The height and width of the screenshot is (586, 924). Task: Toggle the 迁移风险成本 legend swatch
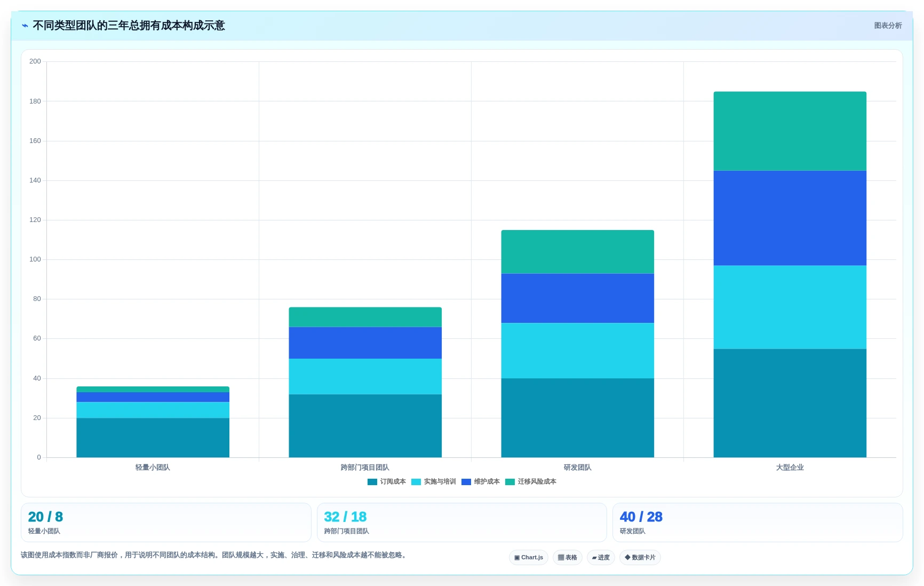pyautogui.click(x=510, y=482)
